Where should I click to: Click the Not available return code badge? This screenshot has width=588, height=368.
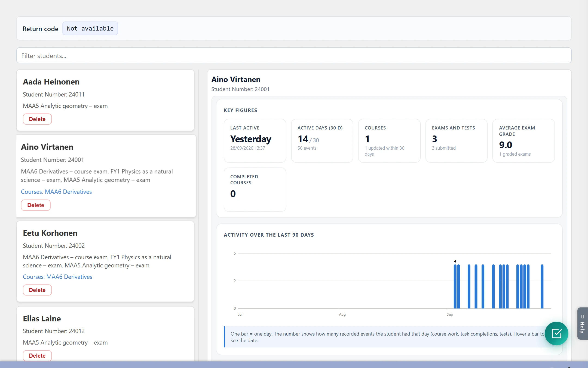point(90,28)
